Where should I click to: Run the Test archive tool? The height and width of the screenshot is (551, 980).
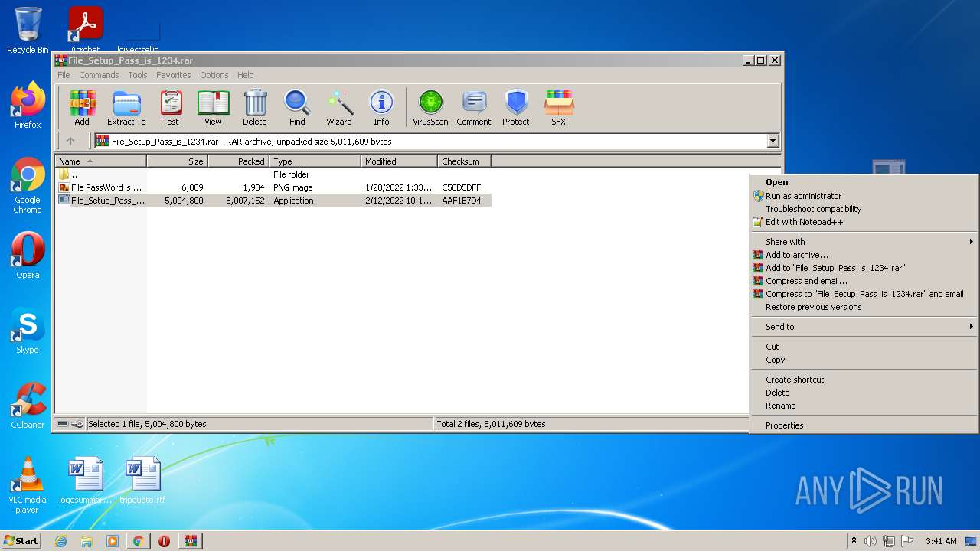[171, 108]
